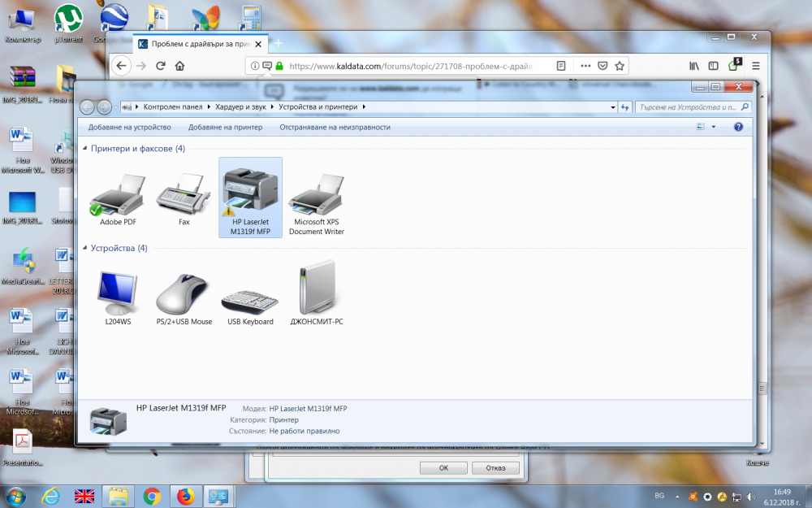Select the Fax device icon
Image resolution: width=812 pixels, height=508 pixels.
(x=184, y=200)
